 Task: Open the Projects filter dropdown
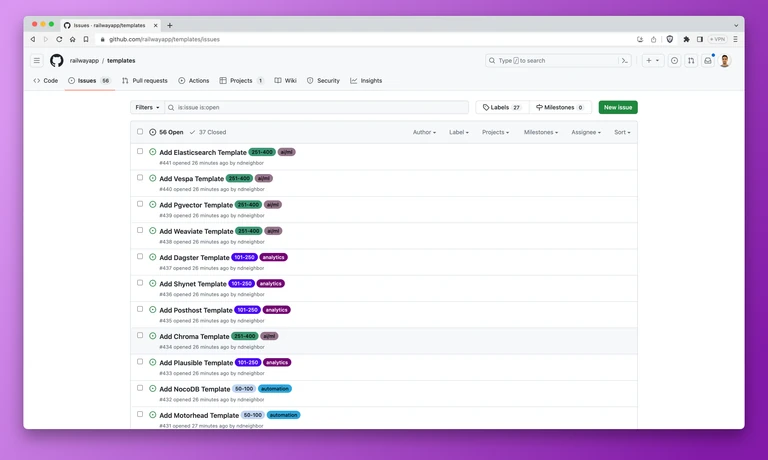[x=495, y=132]
